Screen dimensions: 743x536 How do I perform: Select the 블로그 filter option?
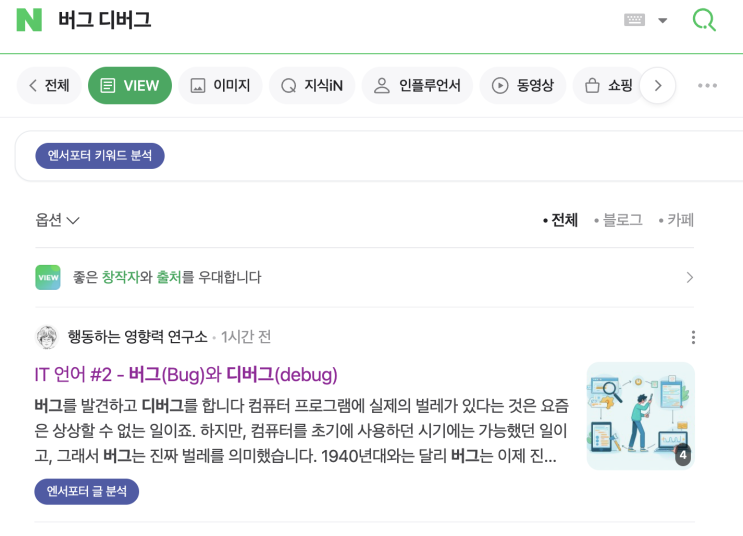click(x=618, y=220)
